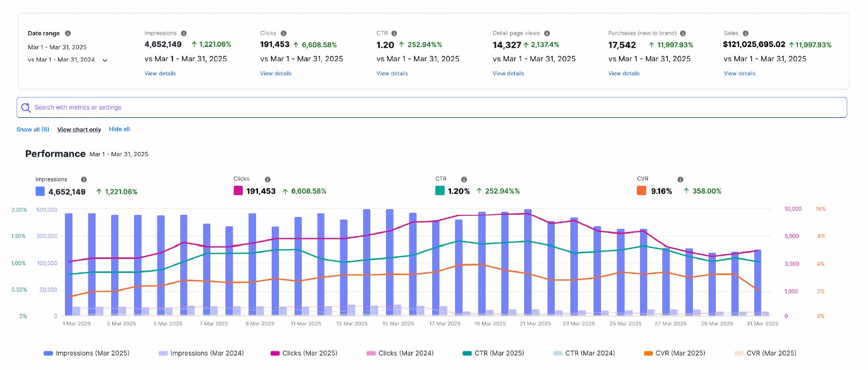Click the 14,327 detail page views value
The height and width of the screenshot is (370, 868).
(x=506, y=45)
